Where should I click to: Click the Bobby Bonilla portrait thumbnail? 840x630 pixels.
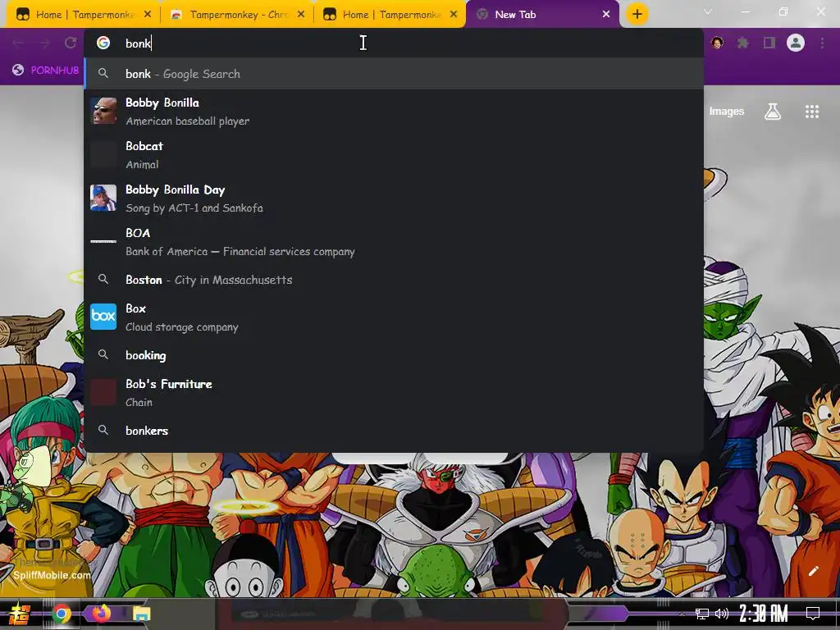click(x=103, y=111)
